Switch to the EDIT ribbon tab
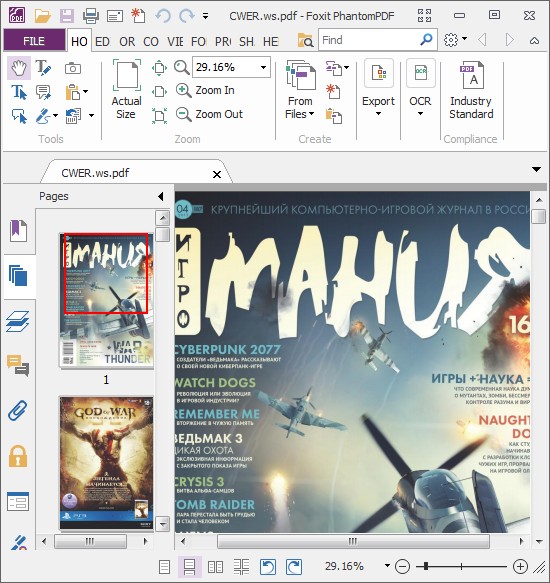550x583 pixels. [103, 41]
